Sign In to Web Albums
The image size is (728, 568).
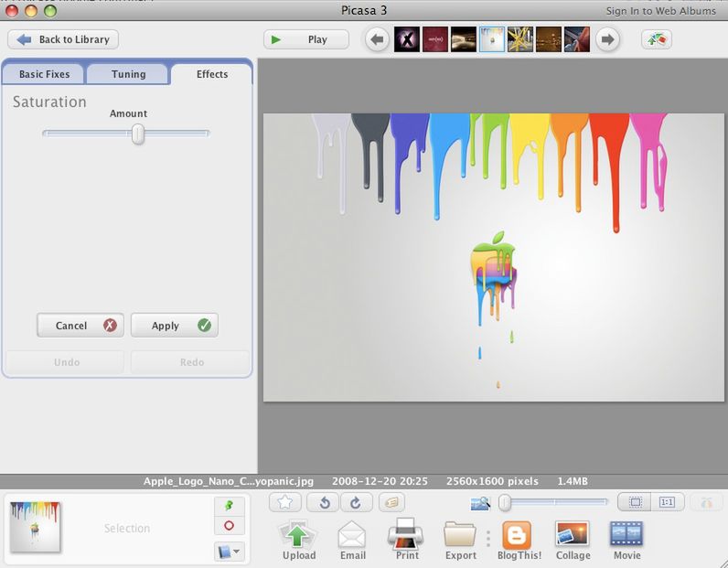tap(660, 11)
